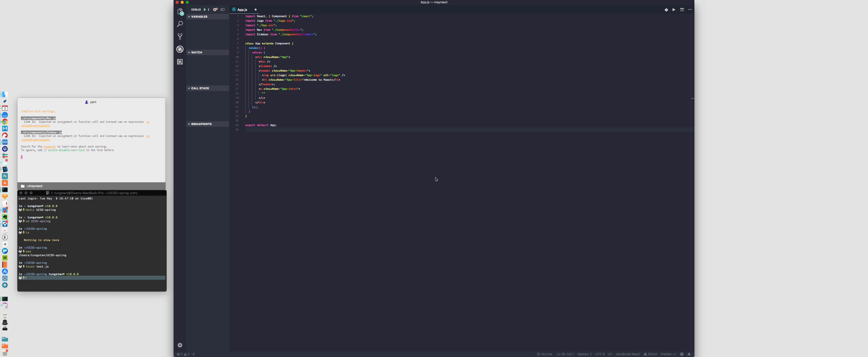Click '/Users/tungsten/UCSD-spring' output in terminal
Image resolution: width=868 pixels, height=357 pixels.
[42, 255]
